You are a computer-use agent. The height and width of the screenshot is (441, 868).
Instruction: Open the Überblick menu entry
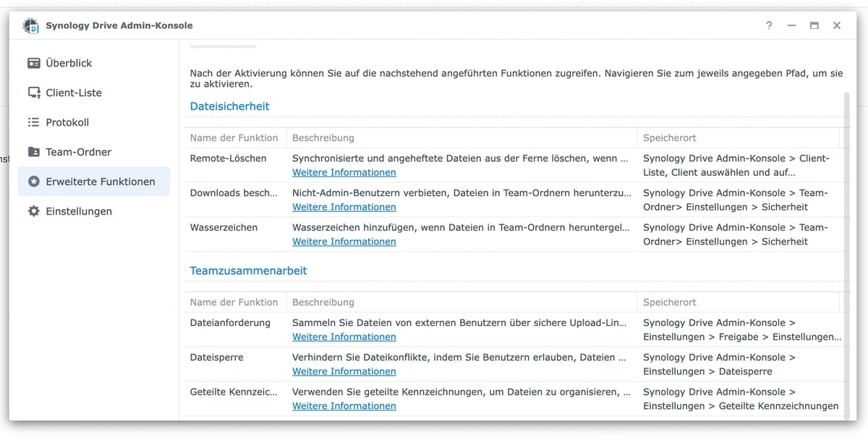coord(69,63)
